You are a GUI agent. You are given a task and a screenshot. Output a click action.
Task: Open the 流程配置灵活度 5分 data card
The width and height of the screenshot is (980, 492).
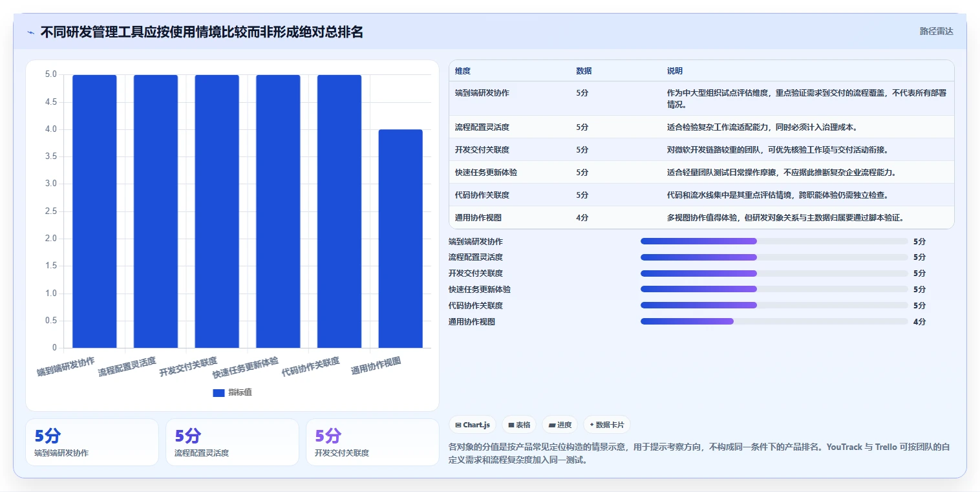(x=232, y=442)
